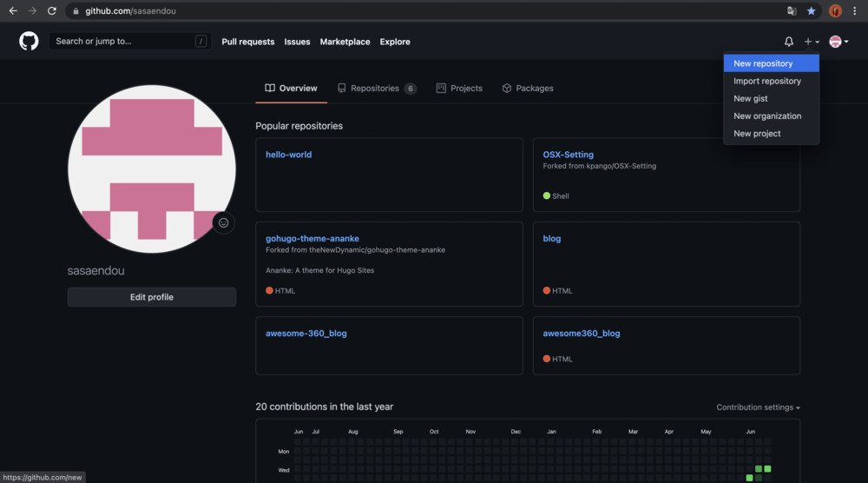Click the repository count badge 6
This screenshot has width=868, height=483.
point(411,88)
